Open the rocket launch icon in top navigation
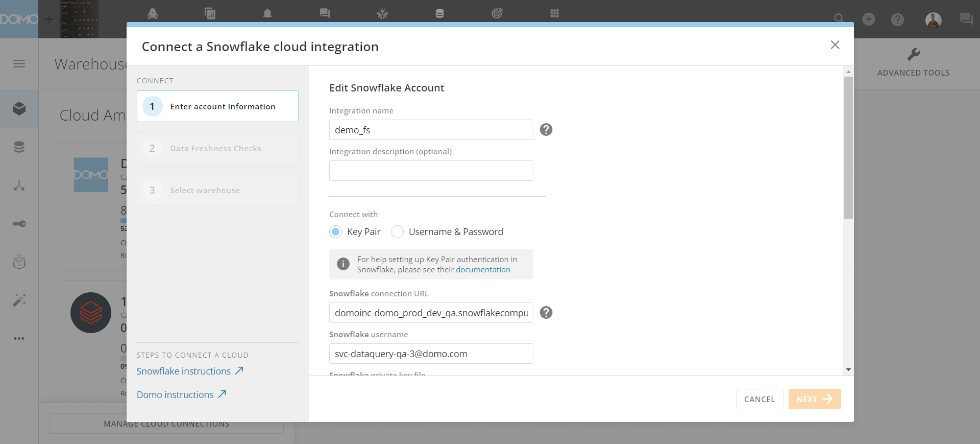The image size is (980, 444). [153, 13]
